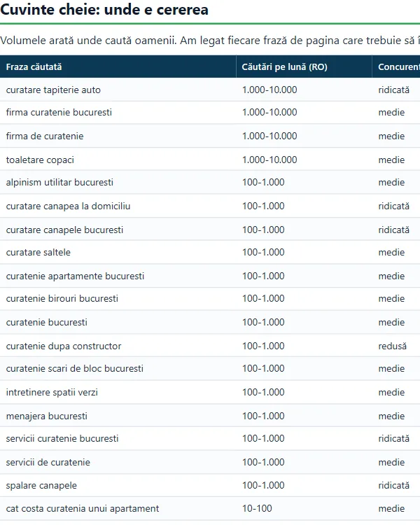Select 'intretinere spatii verzi' cell

click(x=118, y=392)
